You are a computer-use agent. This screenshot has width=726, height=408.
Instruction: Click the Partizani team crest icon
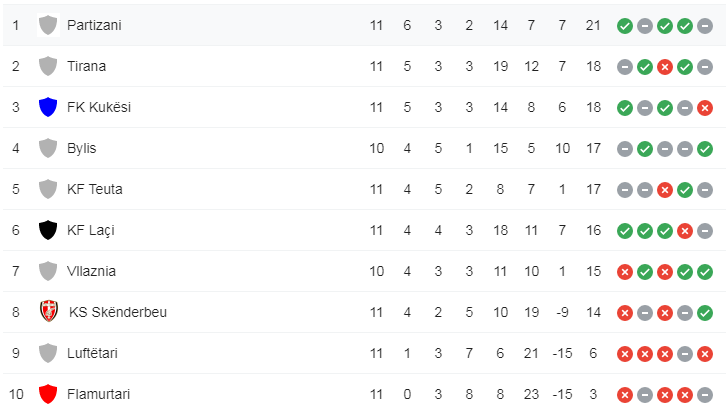(47, 25)
